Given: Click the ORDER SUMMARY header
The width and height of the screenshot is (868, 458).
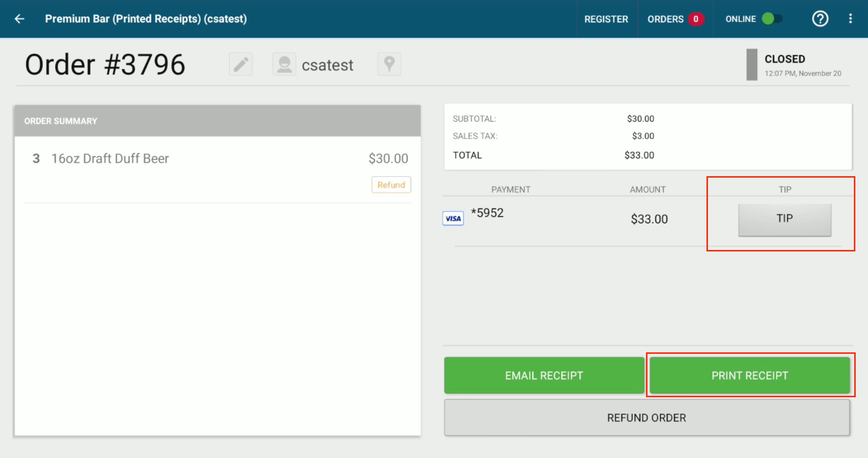Looking at the screenshot, I should tap(218, 121).
